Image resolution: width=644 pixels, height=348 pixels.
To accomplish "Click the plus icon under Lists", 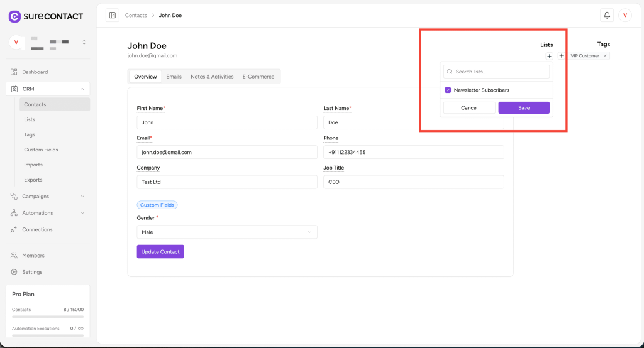I will point(549,56).
